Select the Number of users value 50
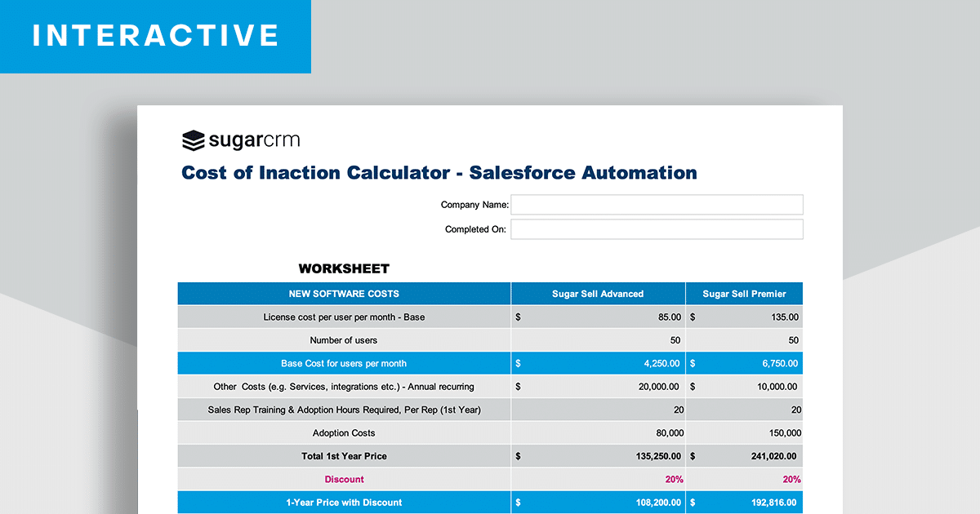This screenshot has width=980, height=514. click(676, 339)
